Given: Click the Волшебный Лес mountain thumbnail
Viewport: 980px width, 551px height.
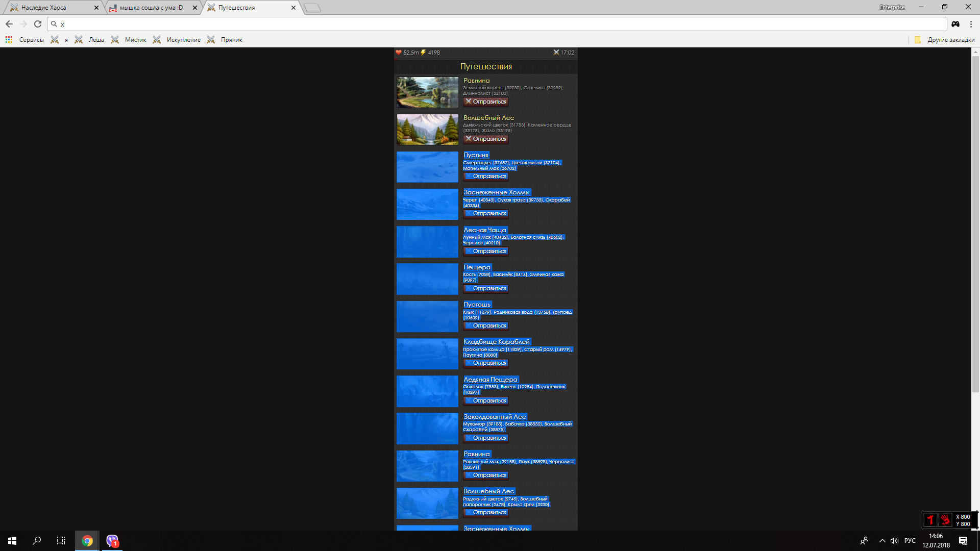Looking at the screenshot, I should [427, 130].
